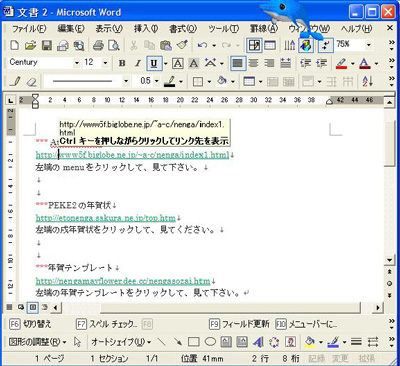Open the ファイル(F) menu
400x366 pixels.
pyautogui.click(x=29, y=29)
